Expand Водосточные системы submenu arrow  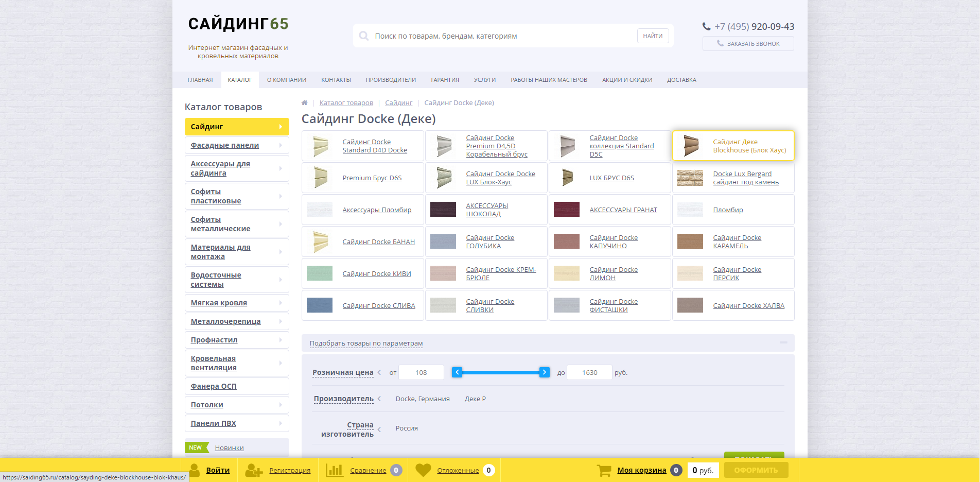pos(281,280)
